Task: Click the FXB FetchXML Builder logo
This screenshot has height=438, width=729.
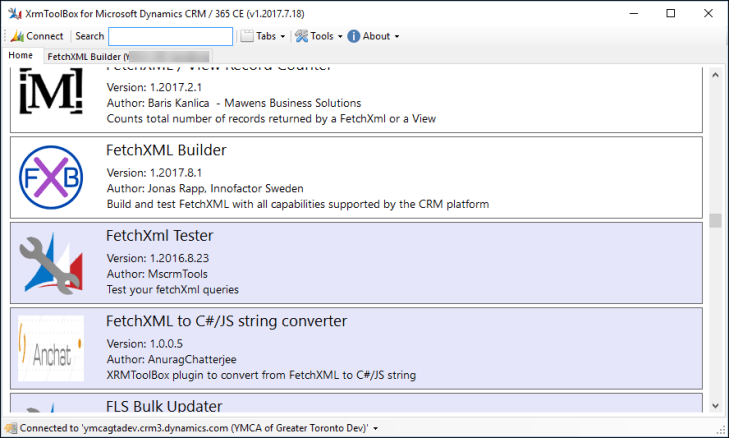Action: pos(51,177)
